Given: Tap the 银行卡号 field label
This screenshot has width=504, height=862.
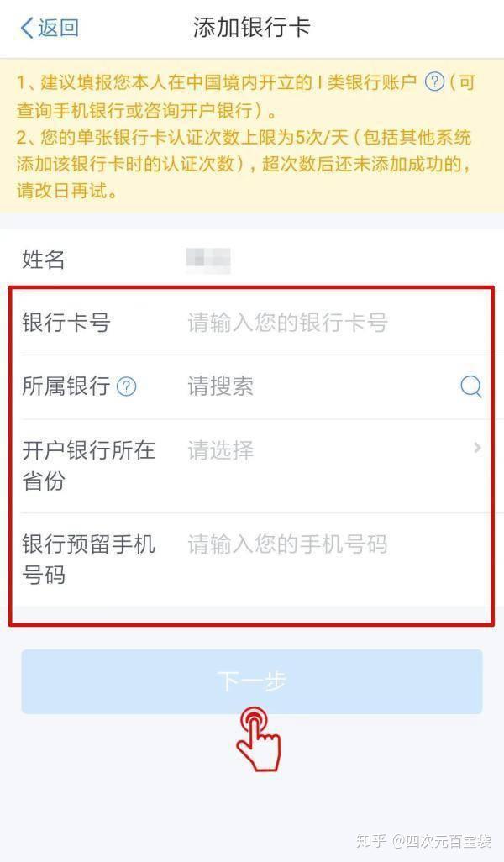Looking at the screenshot, I should [66, 323].
